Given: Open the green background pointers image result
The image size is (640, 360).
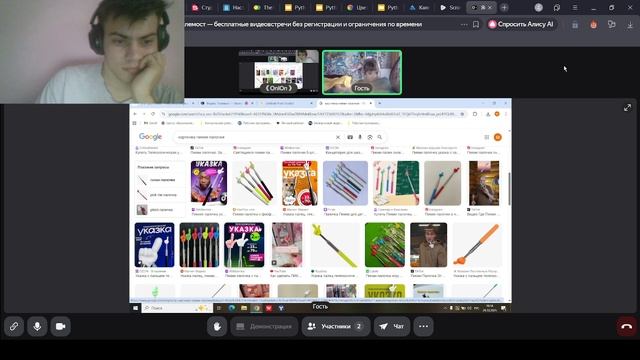Looking at the screenshot, I should (385, 245).
